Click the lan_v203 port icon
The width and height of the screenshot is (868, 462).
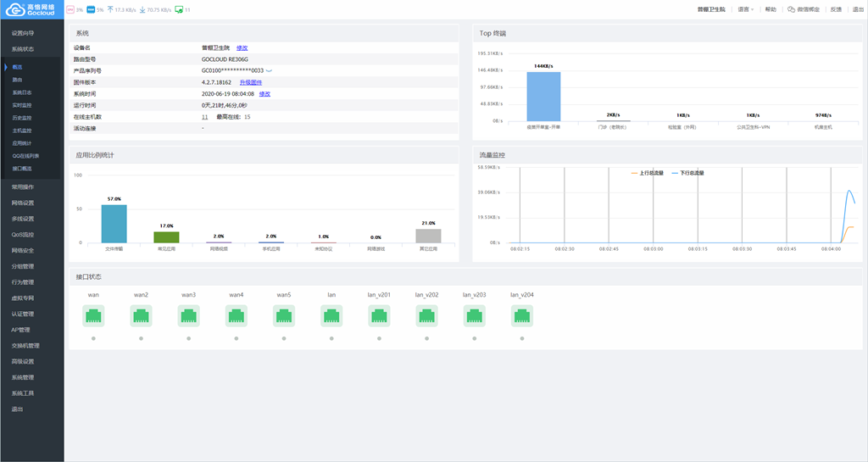(x=475, y=316)
